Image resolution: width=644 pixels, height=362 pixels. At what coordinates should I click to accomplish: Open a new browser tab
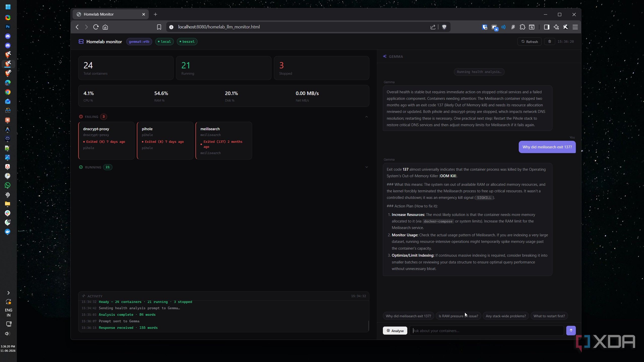155,14
